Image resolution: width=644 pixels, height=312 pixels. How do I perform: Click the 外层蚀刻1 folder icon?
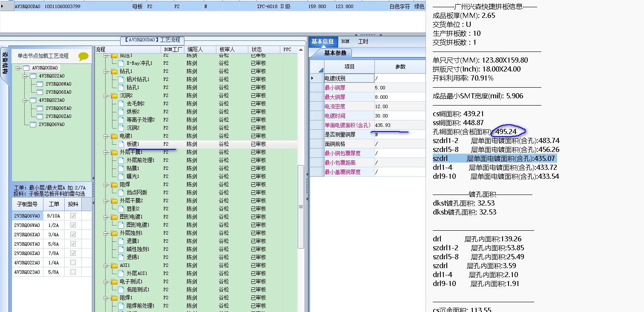coord(114,233)
